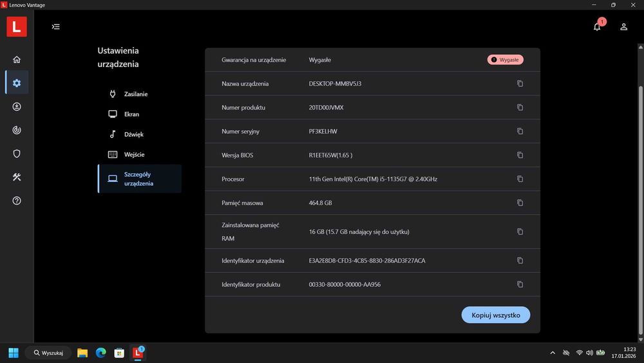Click the Wyszukaj taskbar search box
Image resolution: width=644 pixels, height=363 pixels.
point(48,353)
